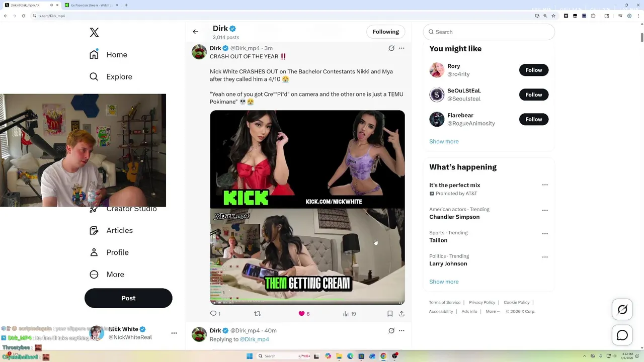
Task: Open Explore in the sidebar
Action: point(111,77)
